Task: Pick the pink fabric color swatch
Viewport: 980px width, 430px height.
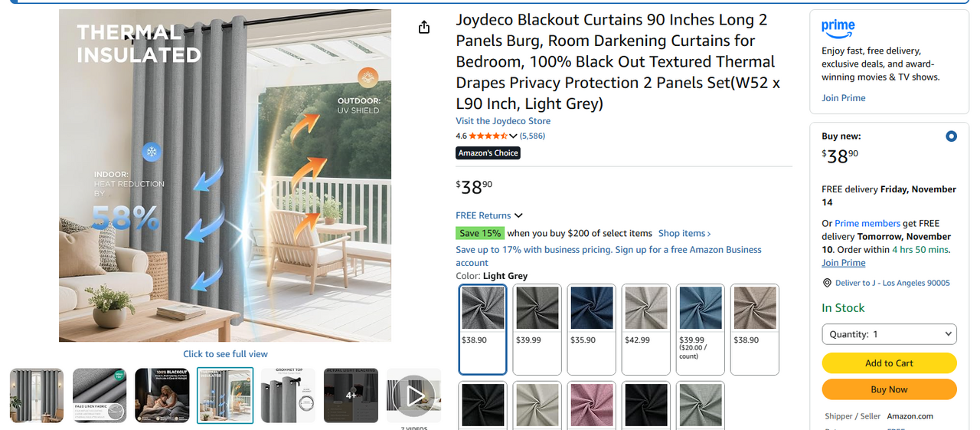Action: tap(592, 405)
